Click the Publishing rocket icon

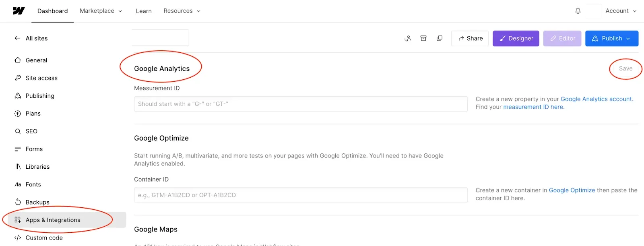pyautogui.click(x=18, y=95)
